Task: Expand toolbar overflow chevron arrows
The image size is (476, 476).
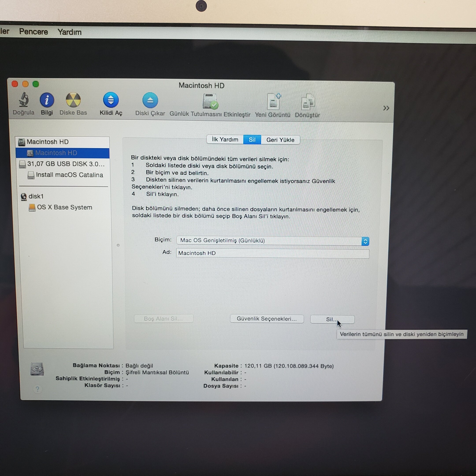Action: click(386, 108)
